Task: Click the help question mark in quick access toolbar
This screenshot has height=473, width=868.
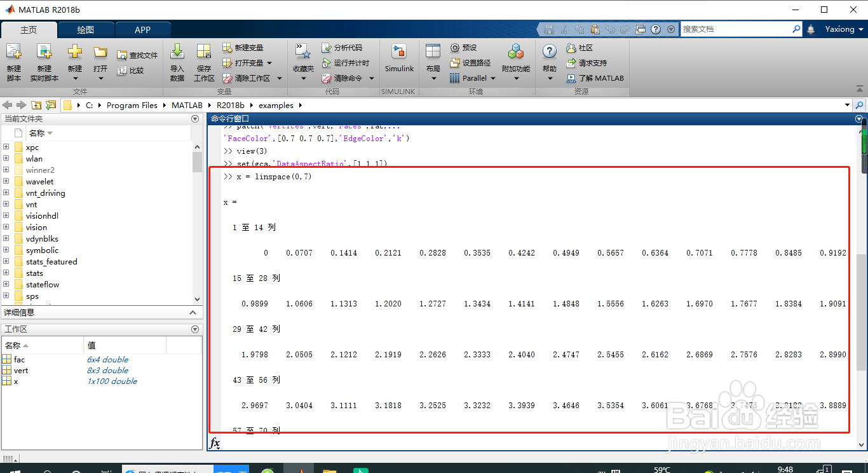Action: coord(655,29)
